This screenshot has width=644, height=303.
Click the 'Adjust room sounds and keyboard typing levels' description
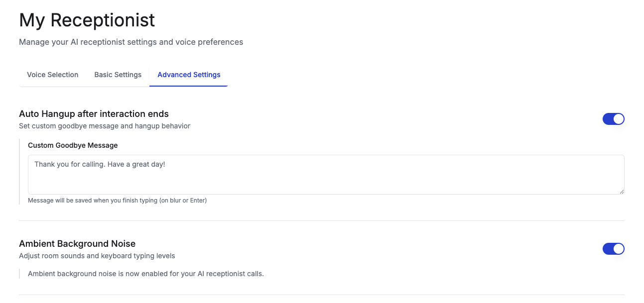pyautogui.click(x=97, y=256)
